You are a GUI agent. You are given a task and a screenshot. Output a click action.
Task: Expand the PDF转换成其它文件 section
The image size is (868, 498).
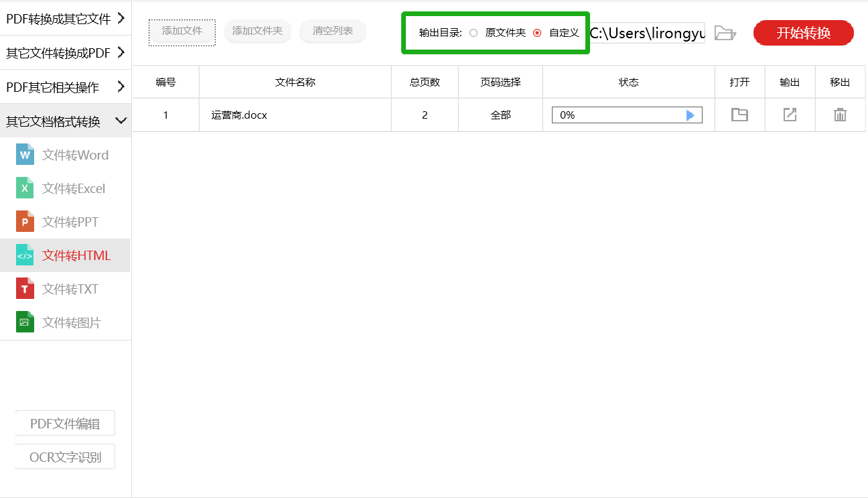pos(65,19)
